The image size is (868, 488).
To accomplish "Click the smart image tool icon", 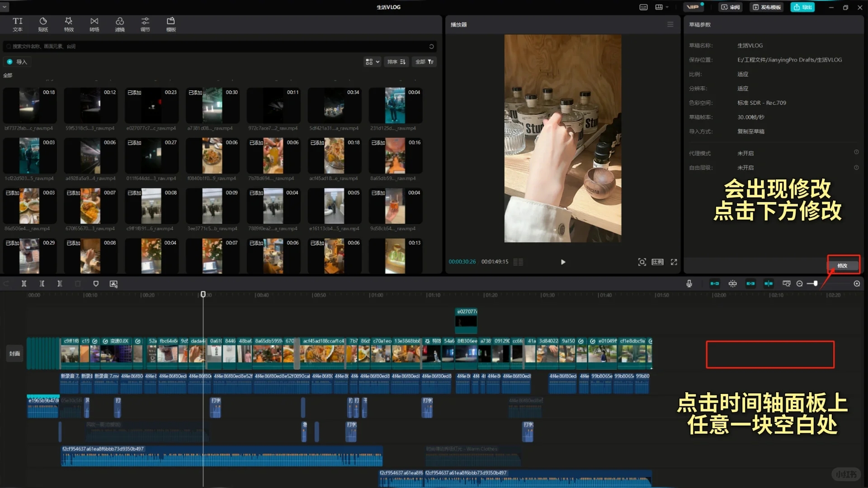I will (x=113, y=284).
